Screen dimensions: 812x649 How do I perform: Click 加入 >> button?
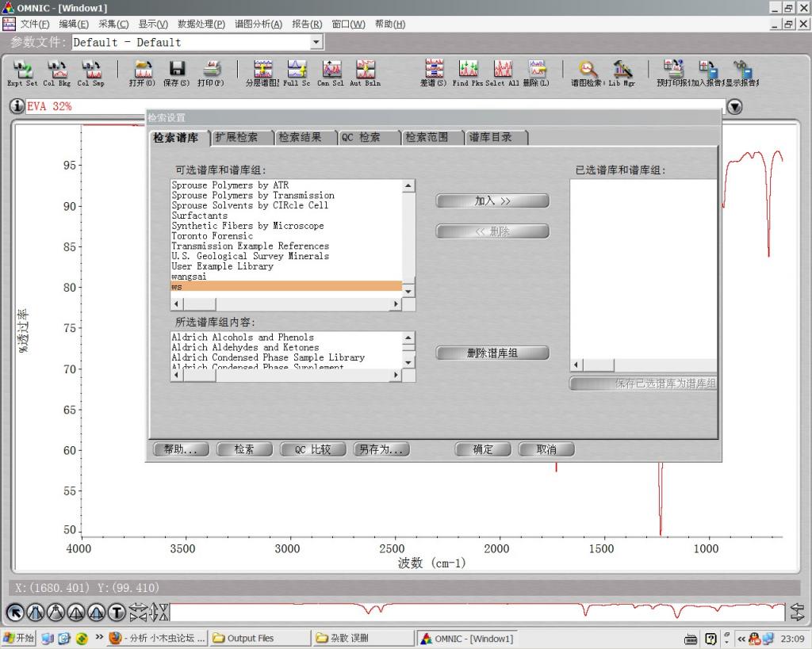(492, 200)
